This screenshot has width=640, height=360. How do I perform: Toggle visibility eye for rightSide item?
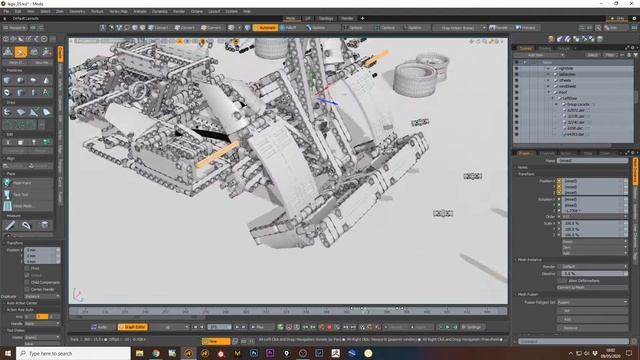coord(516,69)
